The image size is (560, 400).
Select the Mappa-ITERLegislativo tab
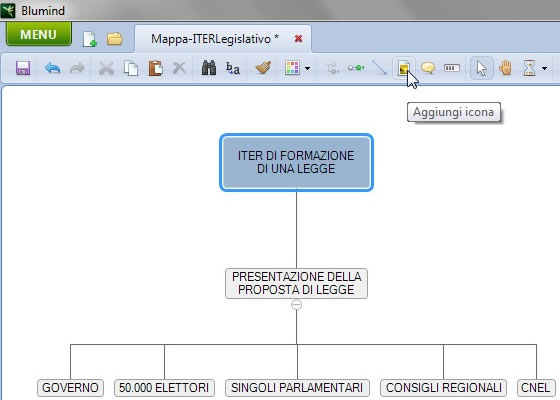click(215, 39)
